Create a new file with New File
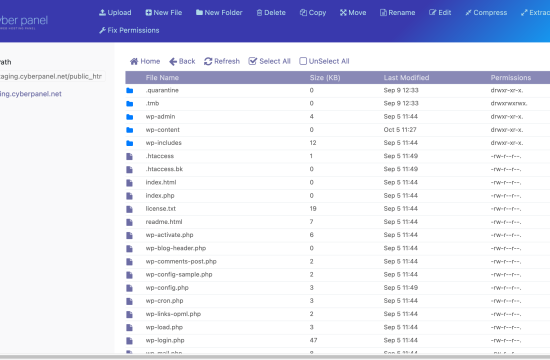The height and width of the screenshot is (360, 550). tap(163, 13)
